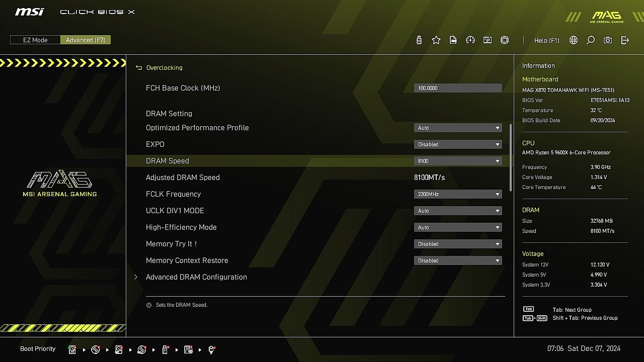Open the search magnifier icon
The image size is (644, 362).
point(591,40)
